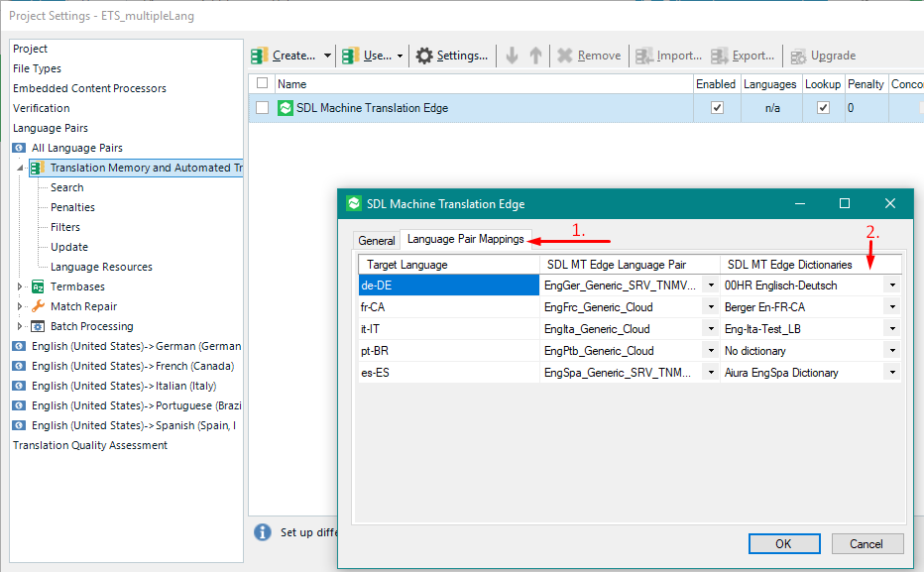Toggle the select-all checkbox in Name header
Viewport: 924px width, 572px height.
coord(263,83)
